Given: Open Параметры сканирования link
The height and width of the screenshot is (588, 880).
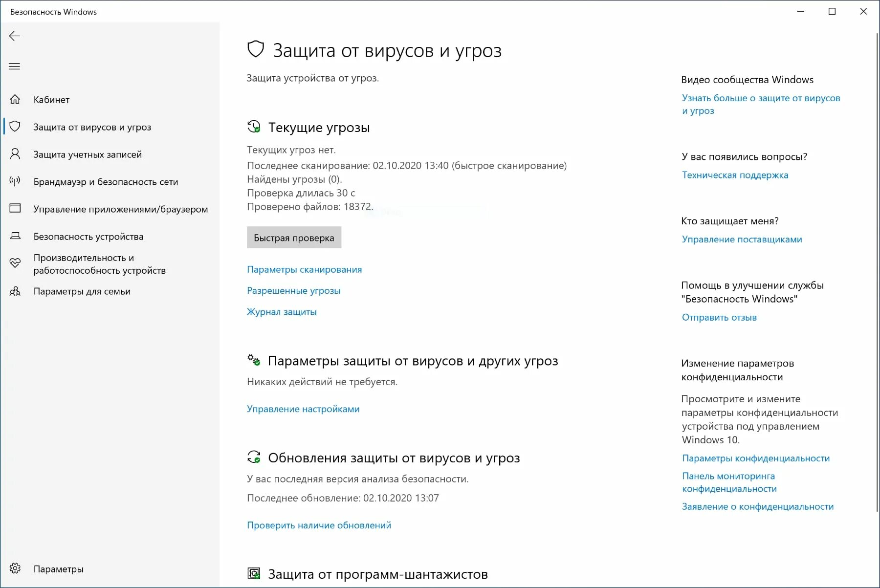Looking at the screenshot, I should click(304, 269).
